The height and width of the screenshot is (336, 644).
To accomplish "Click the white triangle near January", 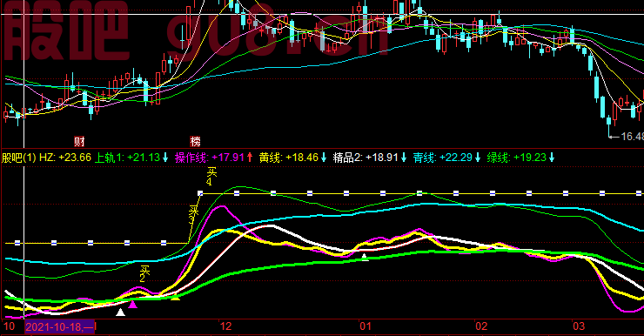I will click(x=365, y=257).
